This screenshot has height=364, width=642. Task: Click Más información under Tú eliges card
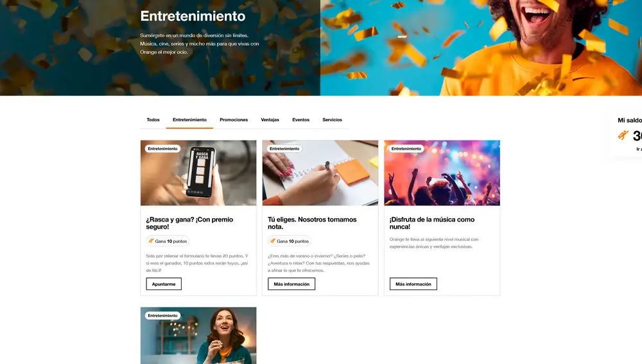[291, 284]
